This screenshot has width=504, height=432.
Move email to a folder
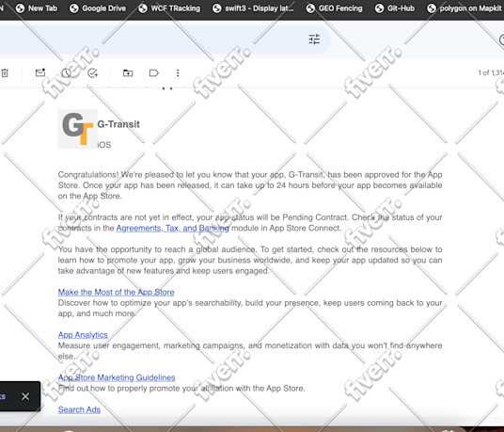128,73
